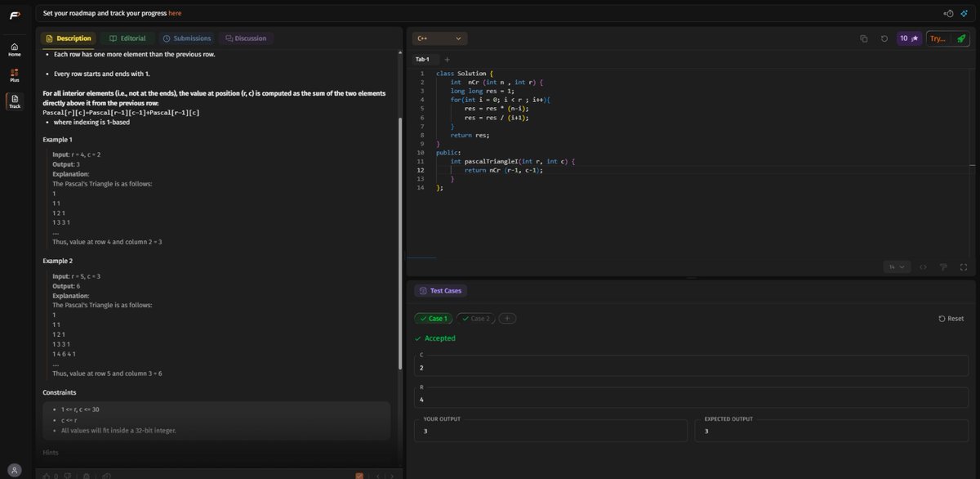
Task: Open Track in the sidebar
Action: pyautogui.click(x=15, y=102)
